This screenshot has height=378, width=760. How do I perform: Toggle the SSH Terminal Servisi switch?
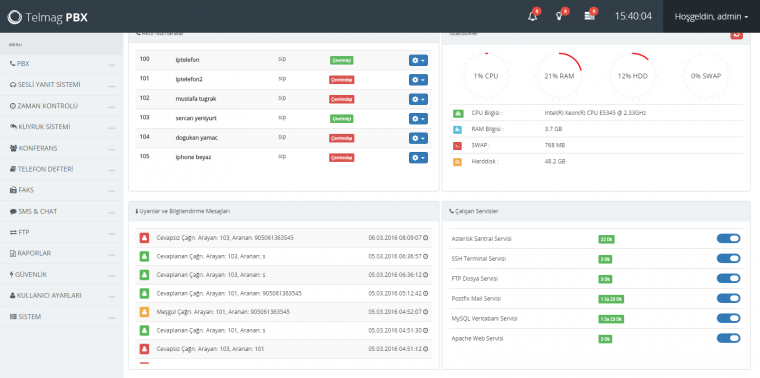[x=728, y=258]
